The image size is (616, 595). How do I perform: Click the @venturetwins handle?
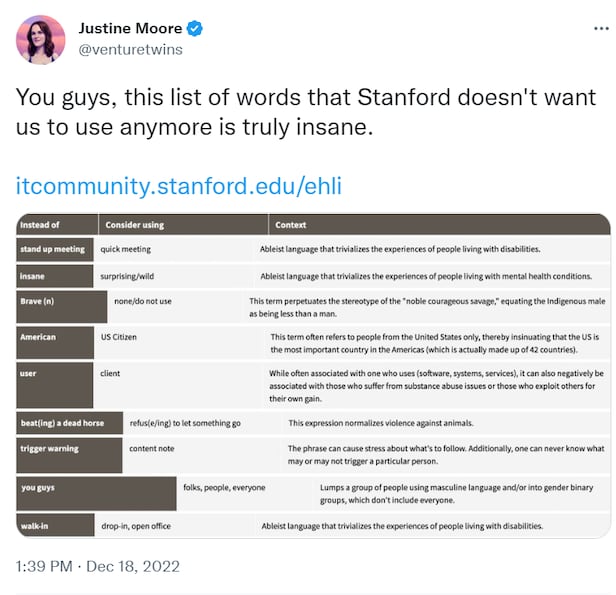pos(130,49)
